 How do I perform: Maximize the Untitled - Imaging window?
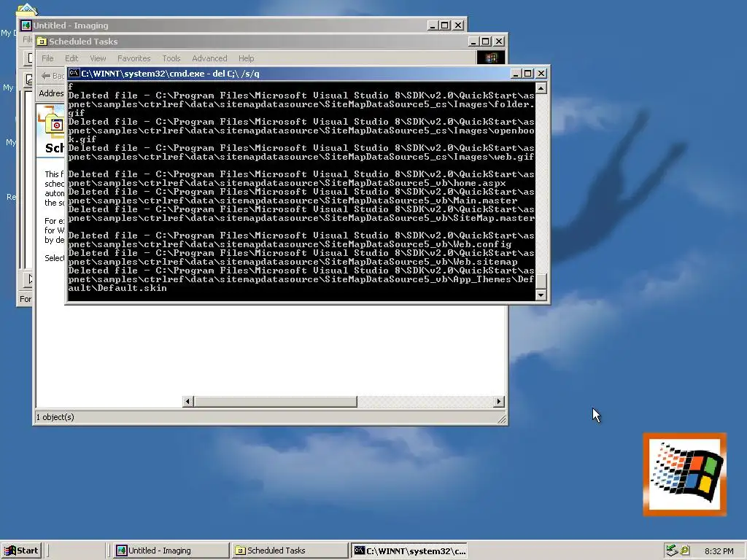pyautogui.click(x=444, y=26)
